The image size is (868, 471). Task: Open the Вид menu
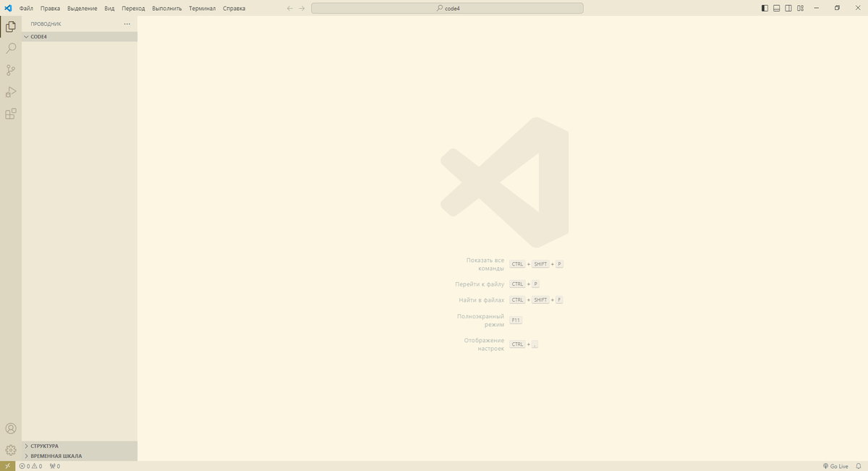pyautogui.click(x=109, y=9)
